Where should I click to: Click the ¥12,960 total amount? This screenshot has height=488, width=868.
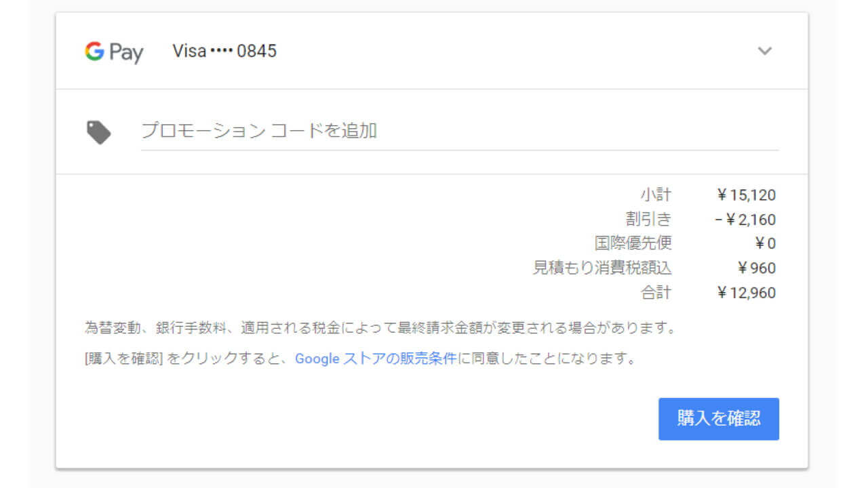tap(746, 293)
